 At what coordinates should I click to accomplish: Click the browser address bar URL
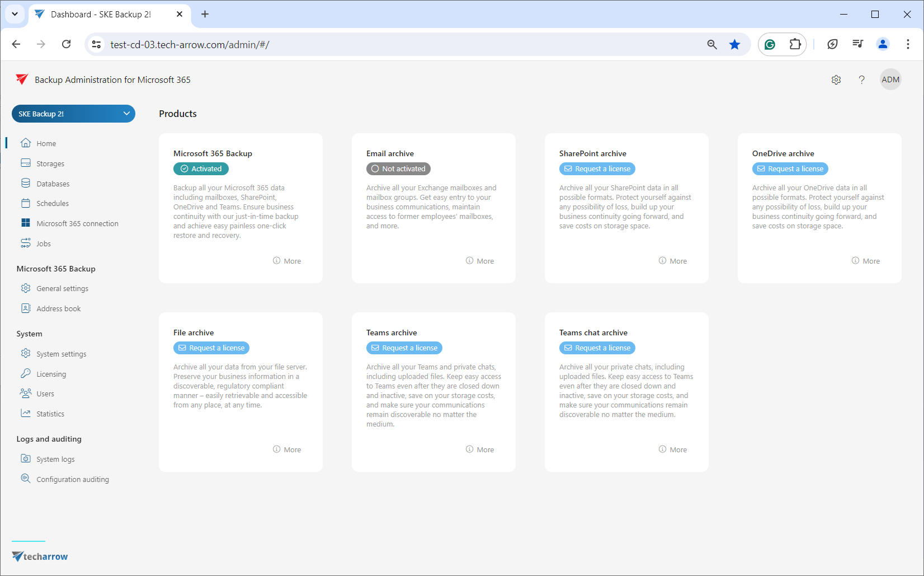(190, 45)
